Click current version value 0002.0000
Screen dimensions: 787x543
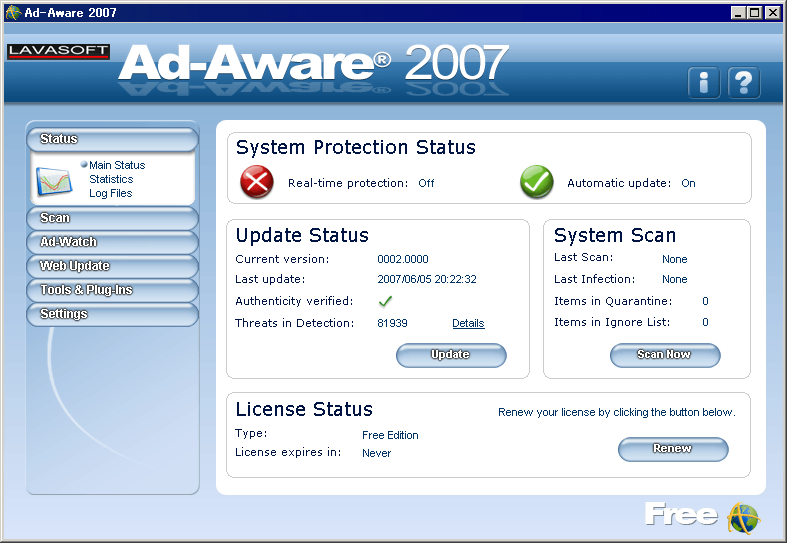(403, 259)
